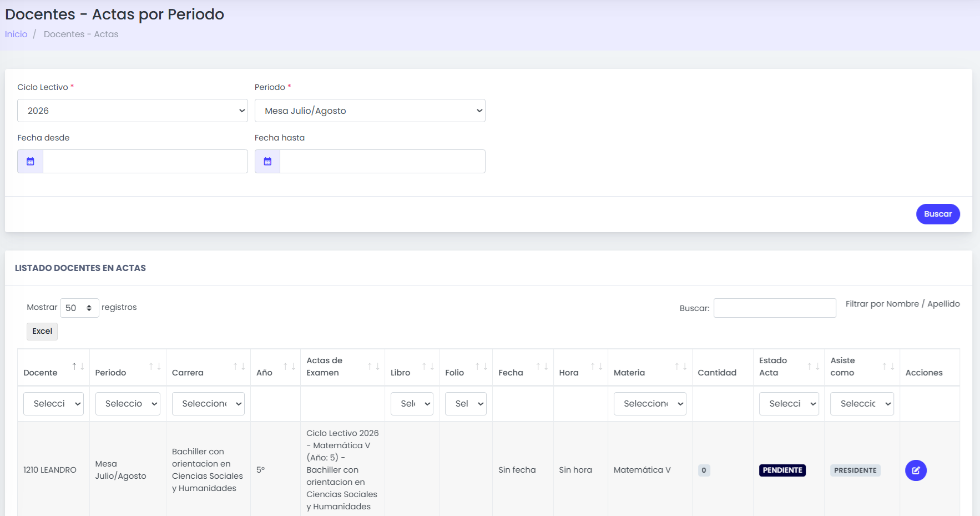Click the Cantidad 0 badge
The height and width of the screenshot is (516, 980).
(x=704, y=470)
